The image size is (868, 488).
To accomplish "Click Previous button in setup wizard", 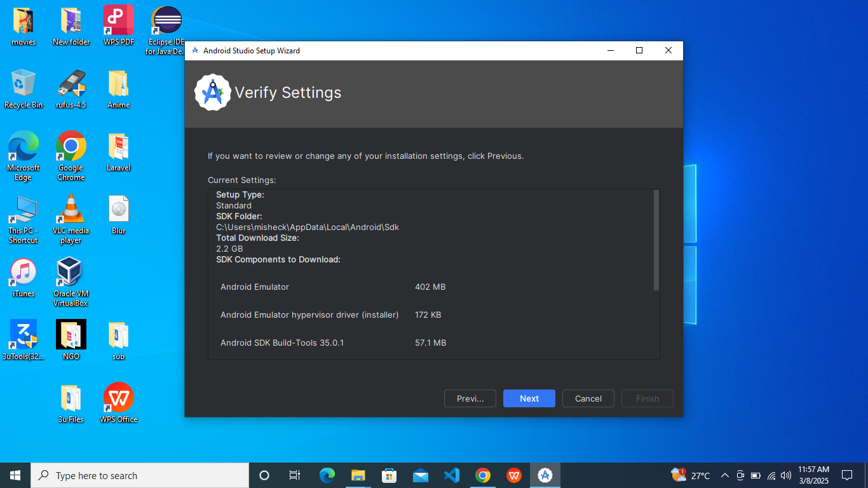I will point(470,398).
